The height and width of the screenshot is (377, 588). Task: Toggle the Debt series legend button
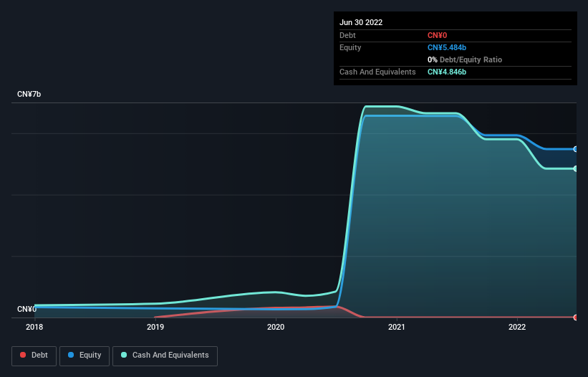34,355
